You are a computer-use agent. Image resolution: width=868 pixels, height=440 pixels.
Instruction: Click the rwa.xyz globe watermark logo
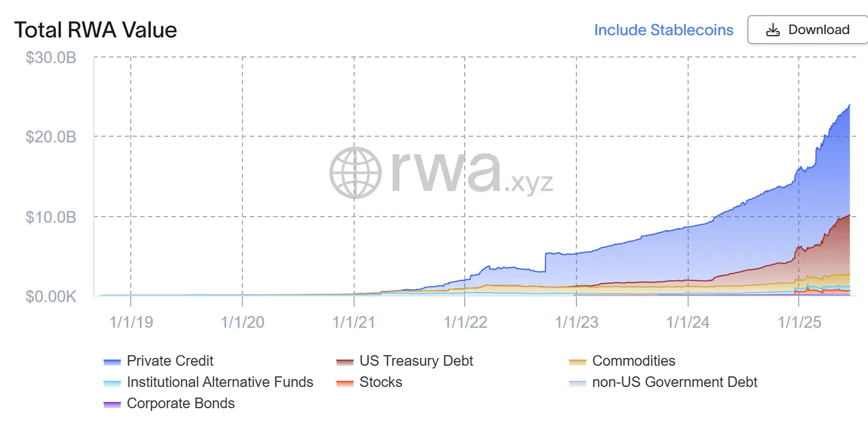355,172
